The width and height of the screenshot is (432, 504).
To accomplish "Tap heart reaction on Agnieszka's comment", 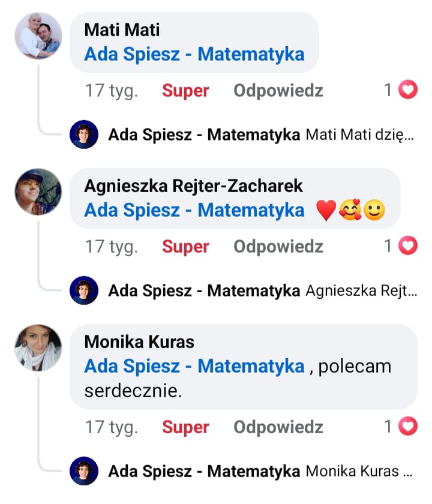I will [x=408, y=245].
